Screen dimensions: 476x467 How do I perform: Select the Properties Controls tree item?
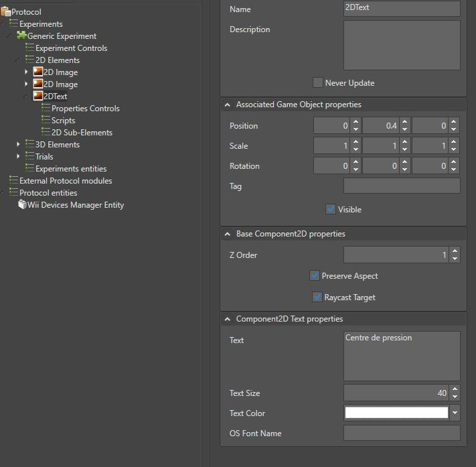coord(86,108)
